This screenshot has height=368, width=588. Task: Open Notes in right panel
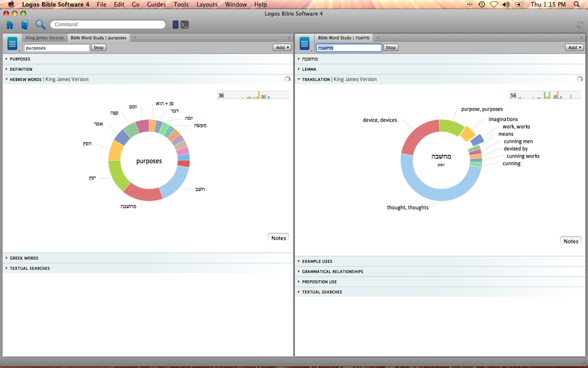(571, 241)
